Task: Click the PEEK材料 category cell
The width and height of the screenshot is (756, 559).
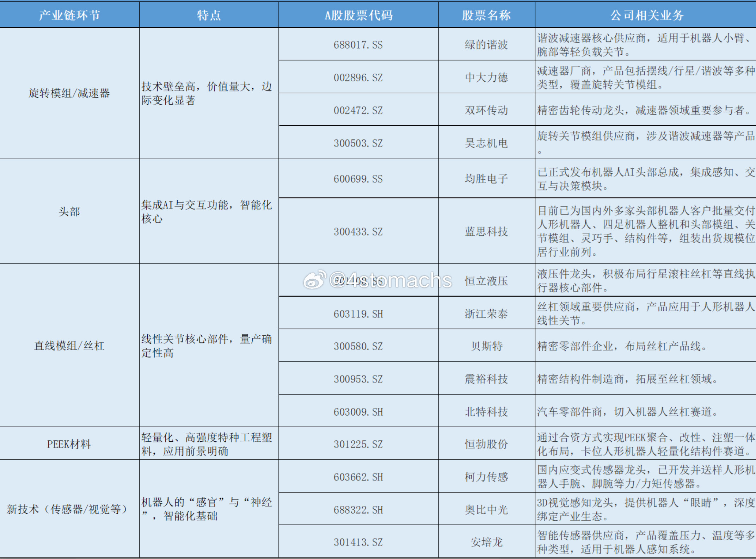Action: [69, 444]
